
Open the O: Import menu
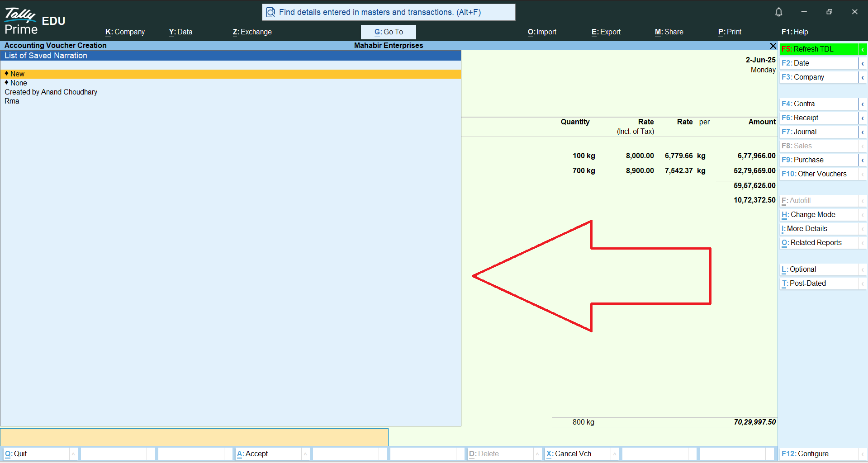(542, 32)
